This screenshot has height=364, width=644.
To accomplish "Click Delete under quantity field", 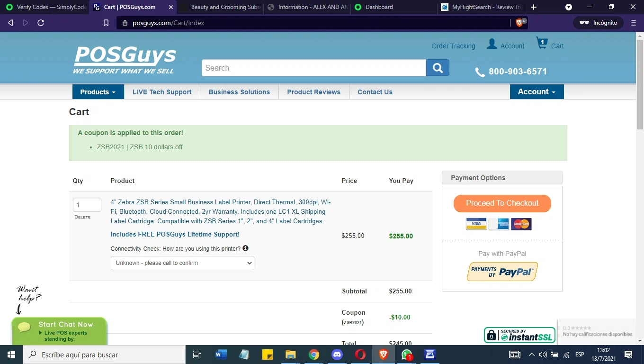I will click(x=82, y=217).
